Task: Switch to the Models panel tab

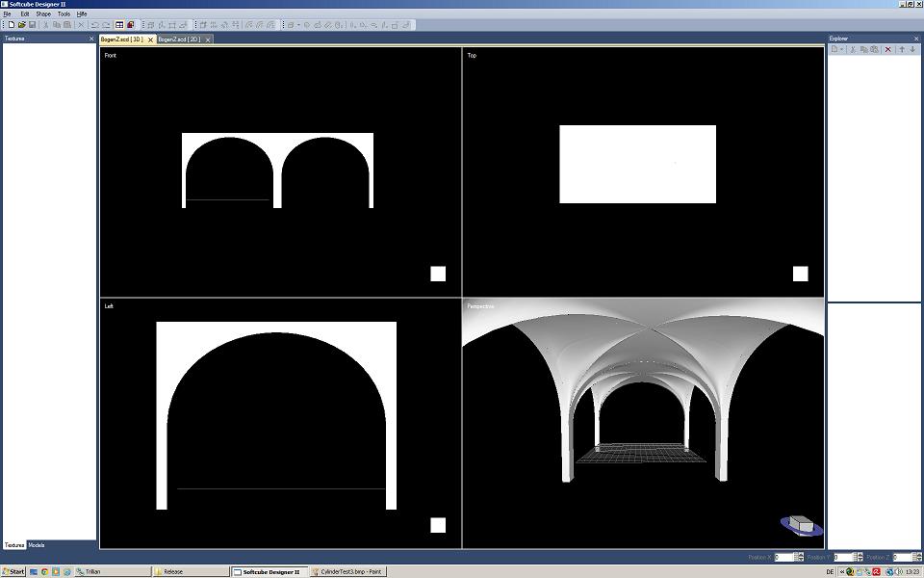Action: pos(37,545)
